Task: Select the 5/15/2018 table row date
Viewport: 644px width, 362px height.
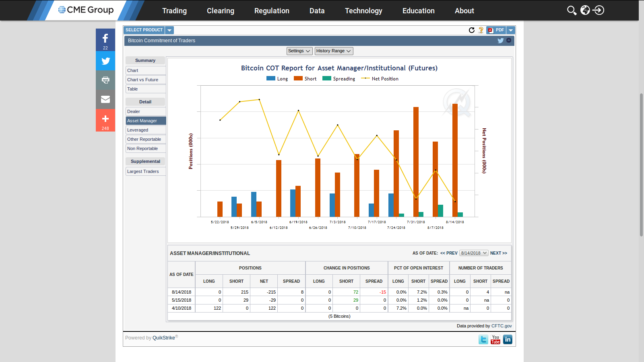Action: [x=182, y=300]
